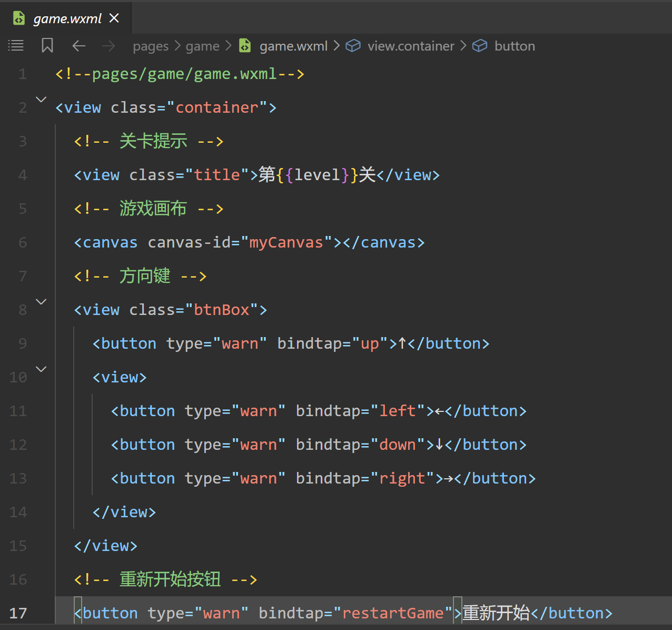Click the view.container breadcrumb label

411,46
